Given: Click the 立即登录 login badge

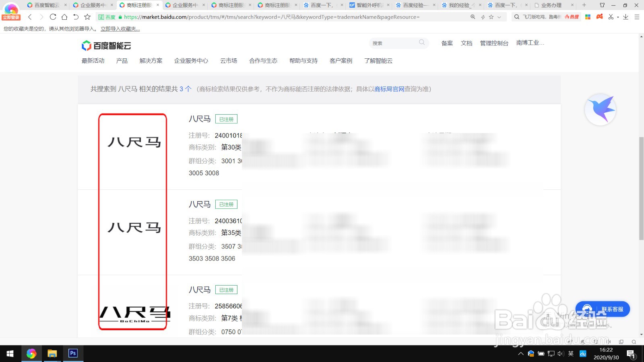Looking at the screenshot, I should point(11,18).
